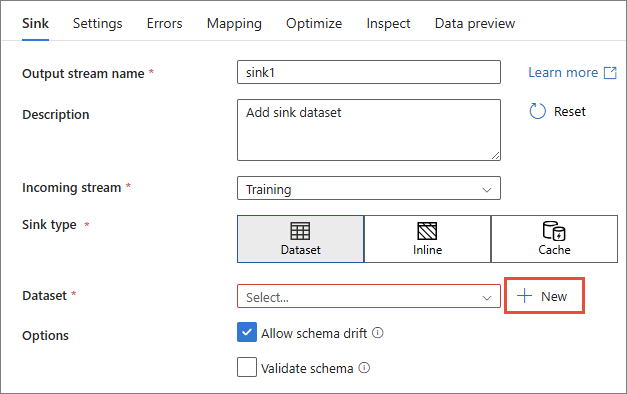The width and height of the screenshot is (627, 394).
Task: Click the external link icon beside Learn more
Action: pyautogui.click(x=610, y=73)
